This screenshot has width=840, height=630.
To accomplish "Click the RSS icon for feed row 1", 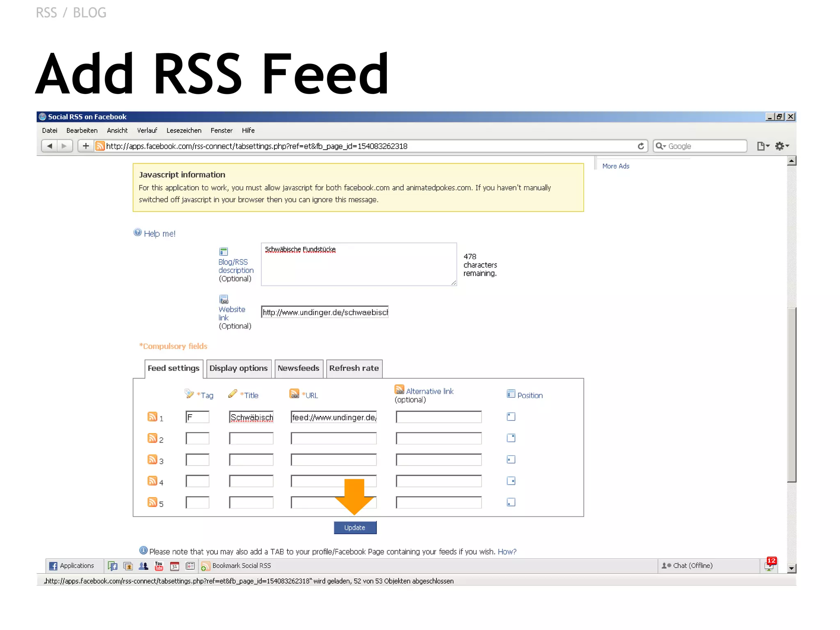I will point(152,417).
